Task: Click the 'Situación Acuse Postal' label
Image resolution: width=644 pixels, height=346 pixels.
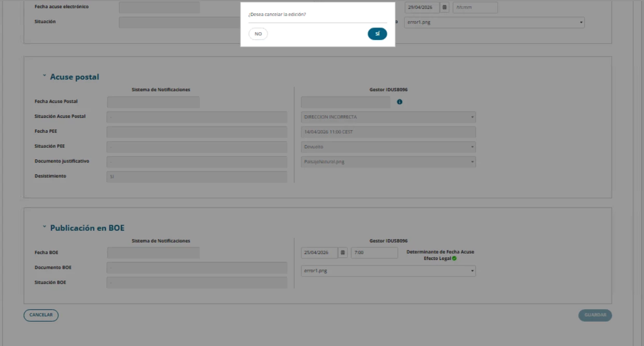Action: (60, 116)
